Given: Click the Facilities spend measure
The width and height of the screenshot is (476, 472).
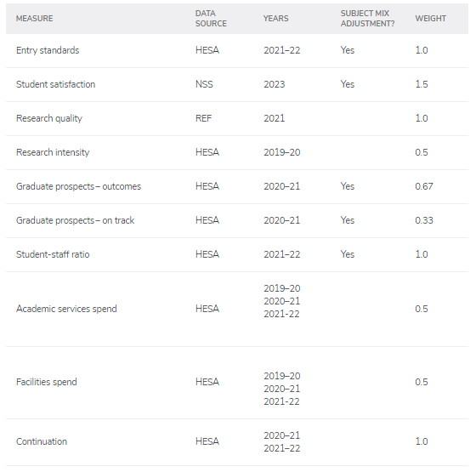Looking at the screenshot, I should 47,382.
